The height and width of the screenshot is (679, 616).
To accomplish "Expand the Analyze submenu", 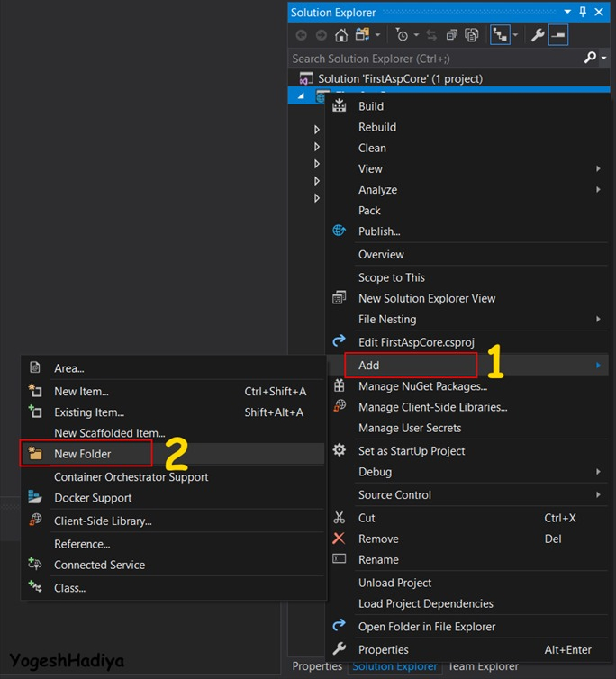I will click(x=467, y=190).
